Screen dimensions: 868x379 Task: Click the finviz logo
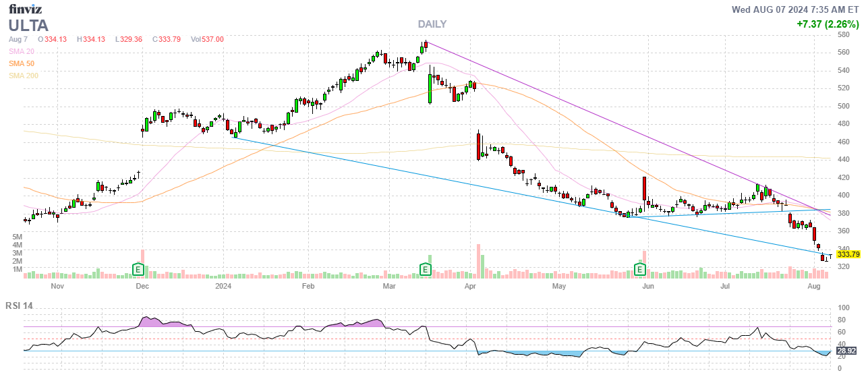[26, 9]
